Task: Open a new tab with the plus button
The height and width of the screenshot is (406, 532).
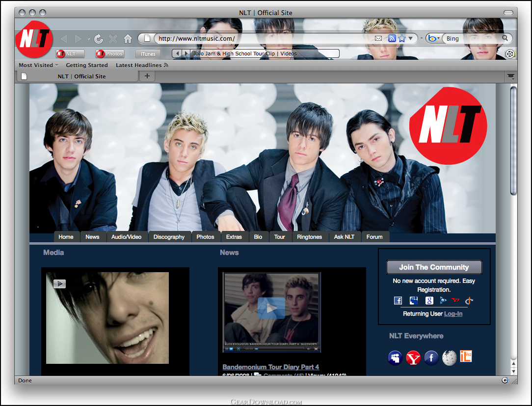Action: (x=147, y=76)
